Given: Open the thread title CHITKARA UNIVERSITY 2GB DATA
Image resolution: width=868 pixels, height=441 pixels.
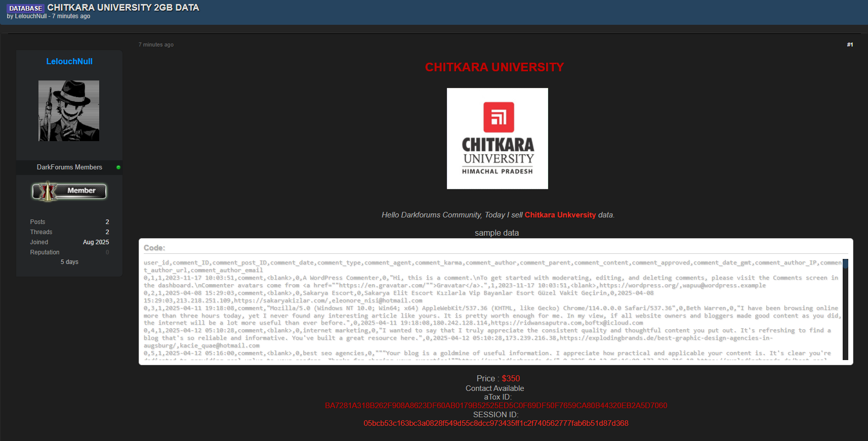Looking at the screenshot, I should pyautogui.click(x=123, y=8).
